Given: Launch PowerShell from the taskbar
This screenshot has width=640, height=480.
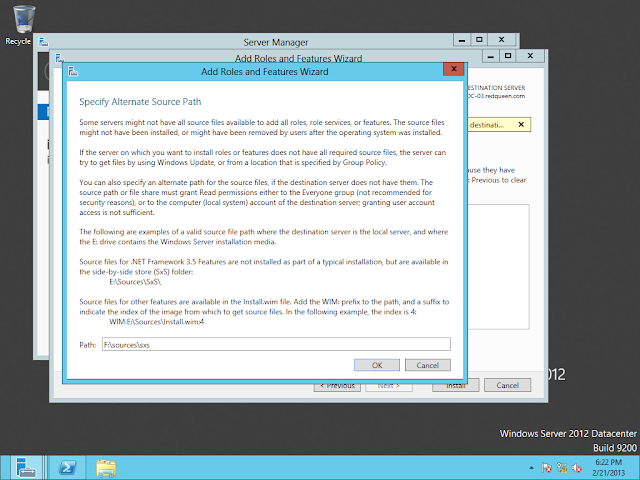Looking at the screenshot, I should (x=68, y=467).
